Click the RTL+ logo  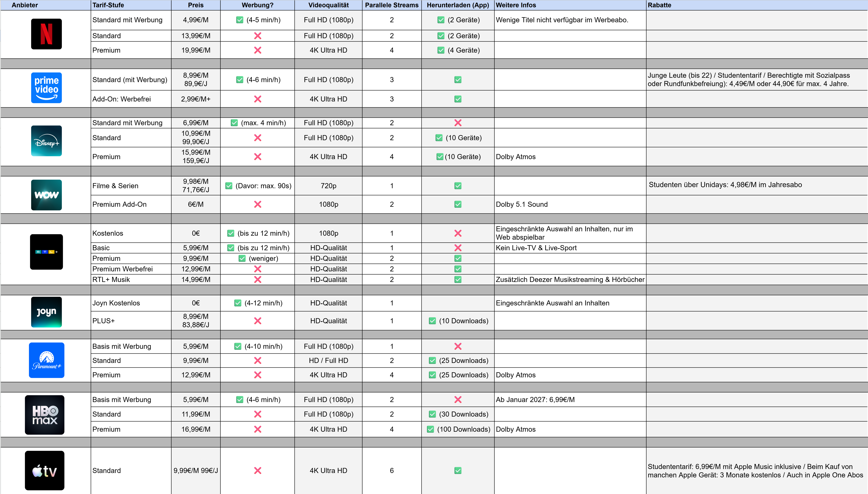[x=47, y=252]
